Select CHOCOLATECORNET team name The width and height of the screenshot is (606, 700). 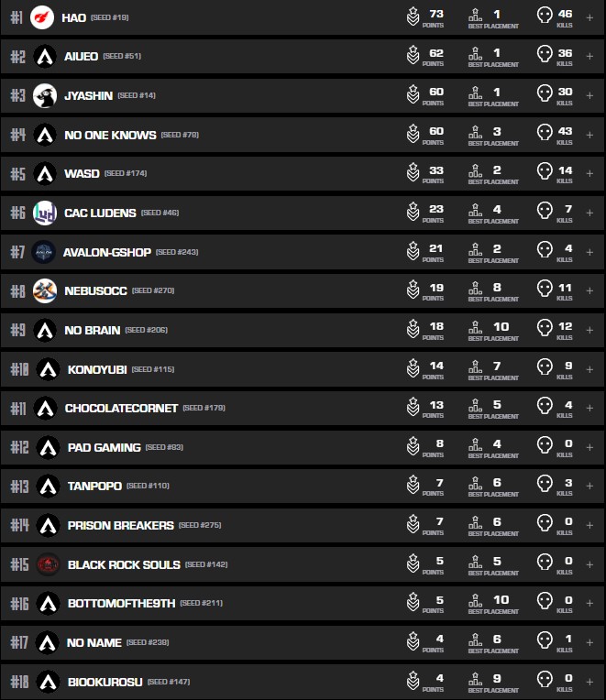tap(121, 408)
